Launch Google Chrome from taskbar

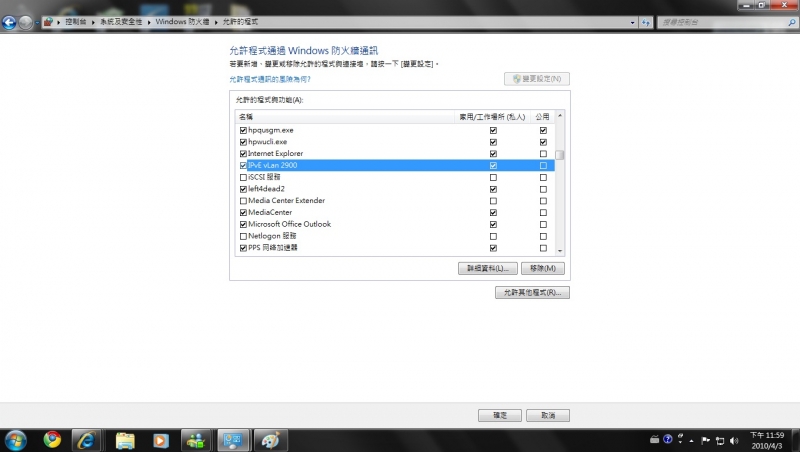click(52, 440)
